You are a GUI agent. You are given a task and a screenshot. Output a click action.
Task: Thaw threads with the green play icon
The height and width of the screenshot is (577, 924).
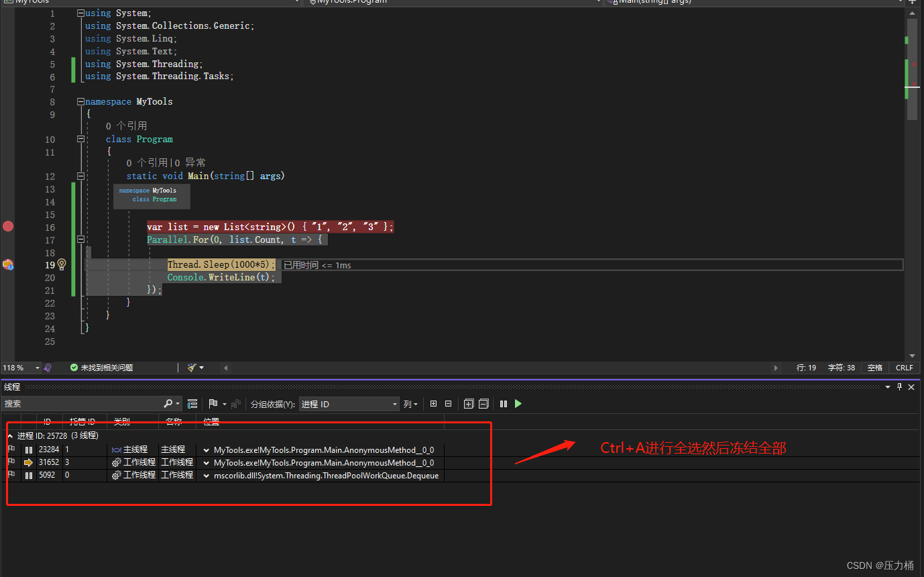point(518,404)
